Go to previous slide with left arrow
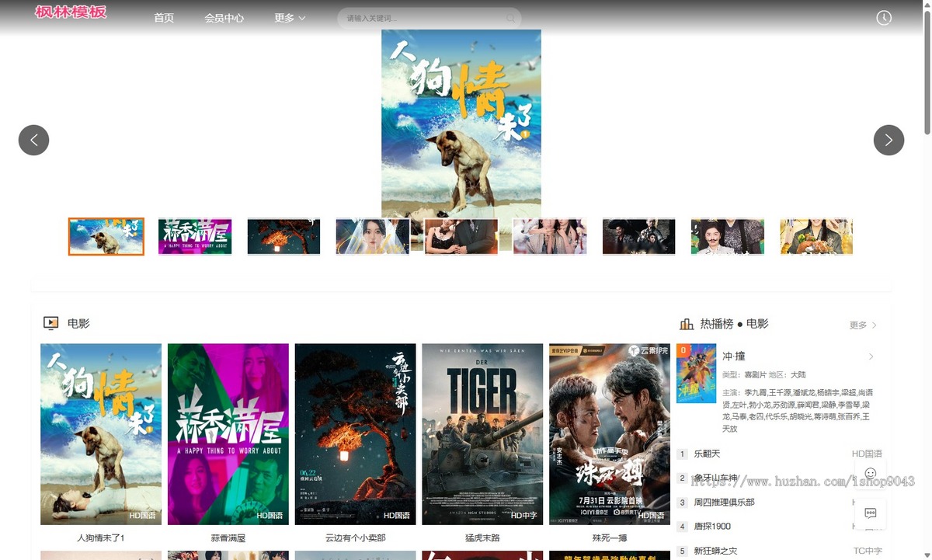The width and height of the screenshot is (932, 560). [33, 140]
